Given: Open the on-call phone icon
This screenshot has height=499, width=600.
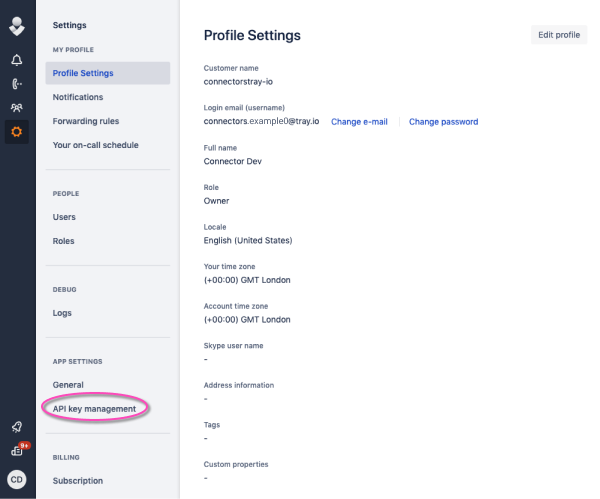Looking at the screenshot, I should (x=17, y=84).
